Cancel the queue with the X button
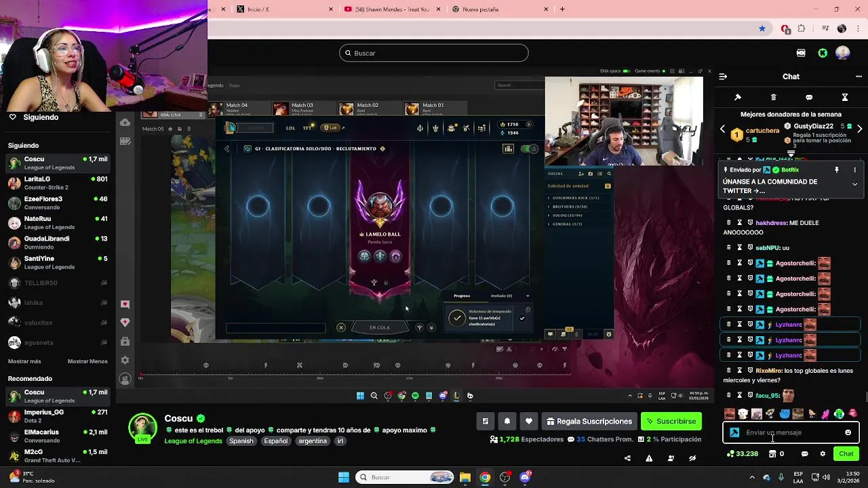The width and height of the screenshot is (868, 488). [x=341, y=328]
